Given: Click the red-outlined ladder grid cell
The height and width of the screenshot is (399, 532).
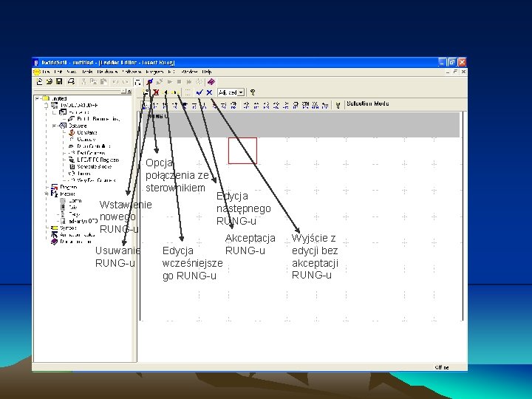Looking at the screenshot, I should click(x=242, y=151).
